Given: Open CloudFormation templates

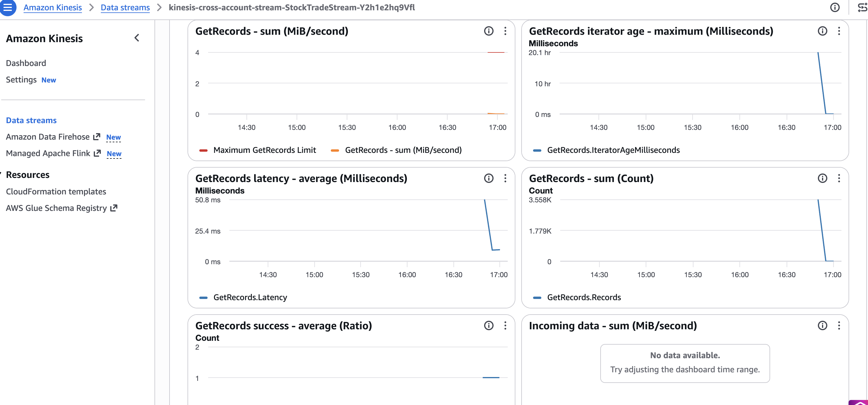Looking at the screenshot, I should pyautogui.click(x=56, y=191).
